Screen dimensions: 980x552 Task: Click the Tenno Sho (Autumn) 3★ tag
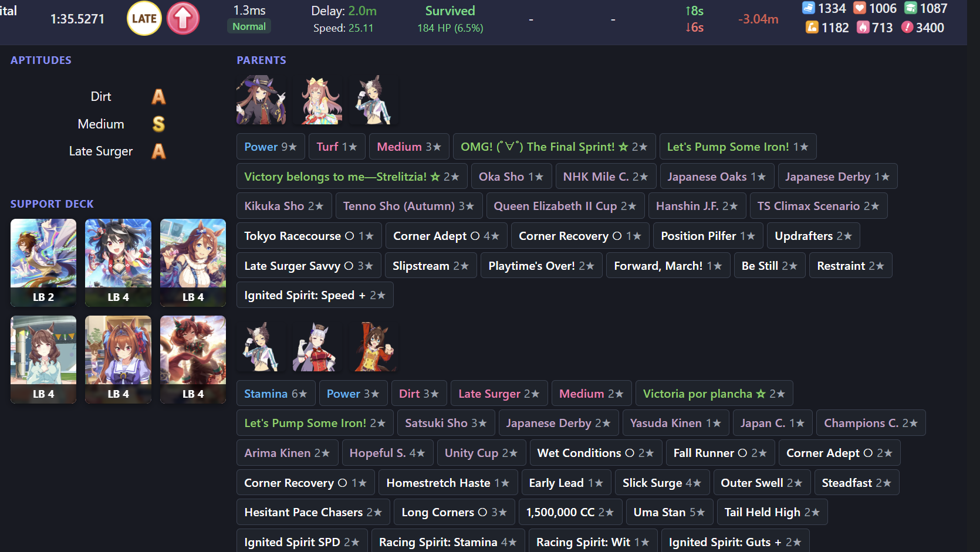[408, 206]
